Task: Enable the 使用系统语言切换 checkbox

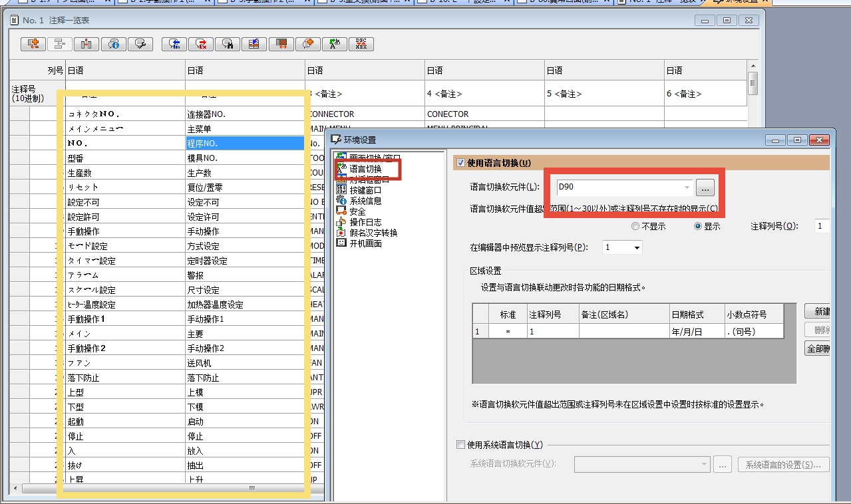Action: (x=461, y=445)
